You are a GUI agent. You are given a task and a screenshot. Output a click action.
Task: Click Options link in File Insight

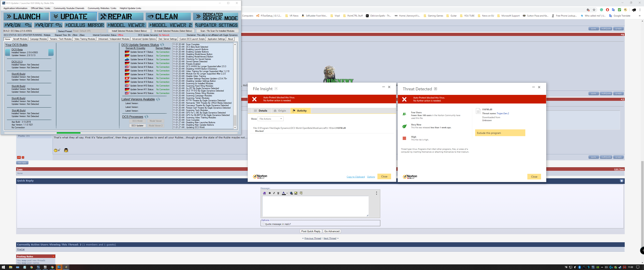(371, 177)
